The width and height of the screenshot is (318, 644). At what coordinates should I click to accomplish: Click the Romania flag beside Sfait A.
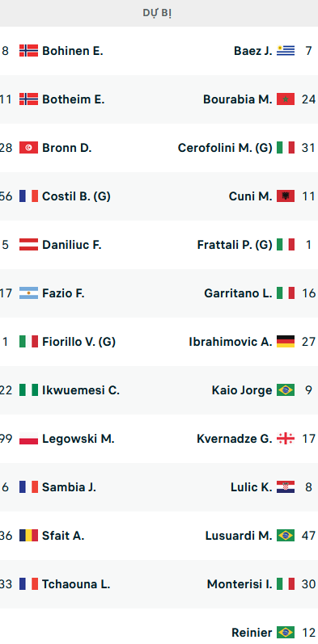pyautogui.click(x=28, y=535)
